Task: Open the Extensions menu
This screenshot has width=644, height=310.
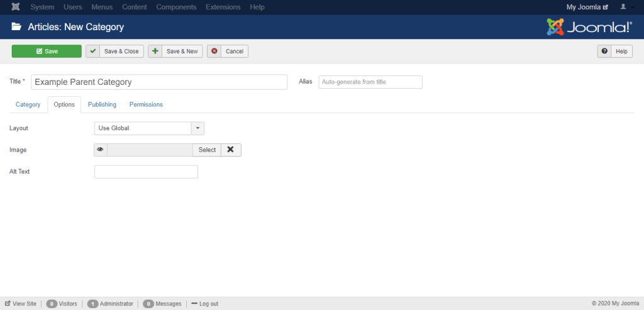Action: [x=223, y=7]
